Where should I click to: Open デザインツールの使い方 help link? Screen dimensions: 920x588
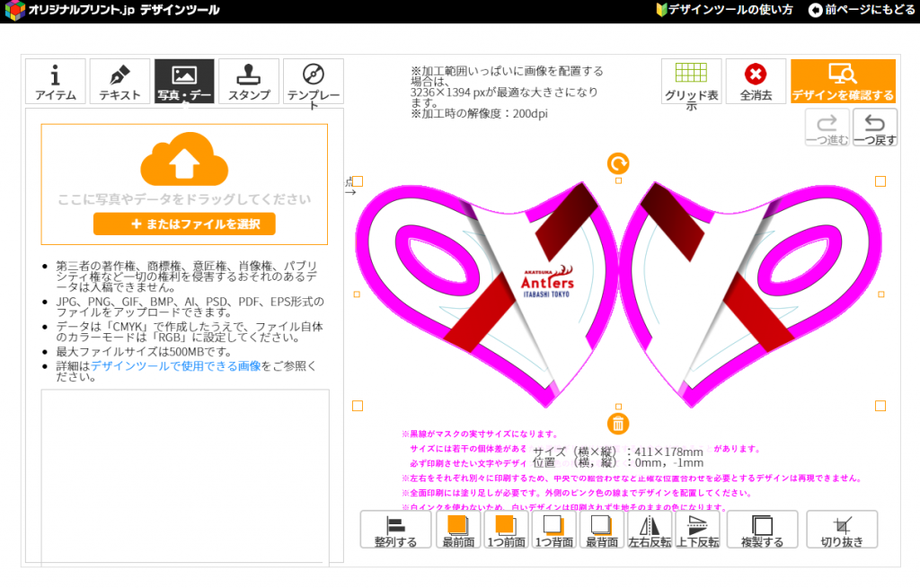coord(725,10)
